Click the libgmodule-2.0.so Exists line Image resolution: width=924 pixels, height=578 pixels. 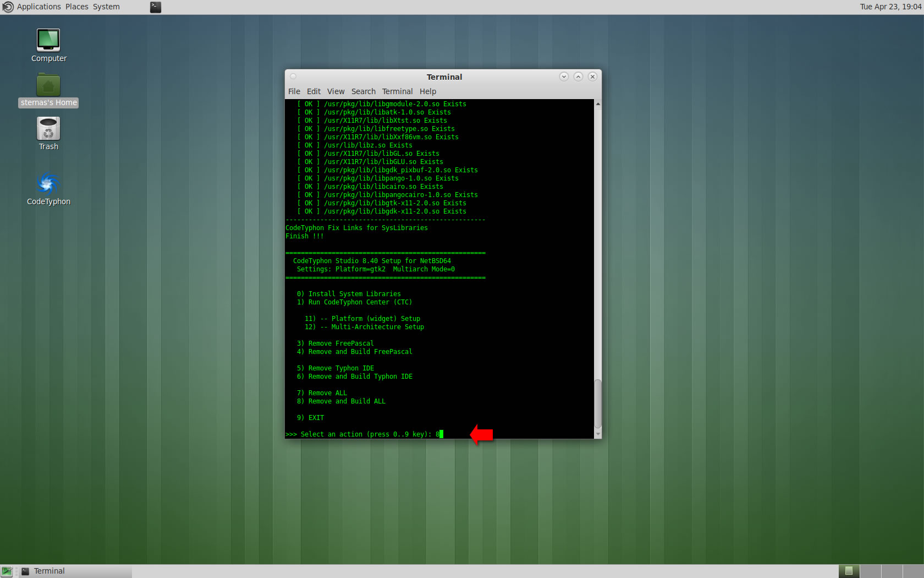tap(382, 104)
